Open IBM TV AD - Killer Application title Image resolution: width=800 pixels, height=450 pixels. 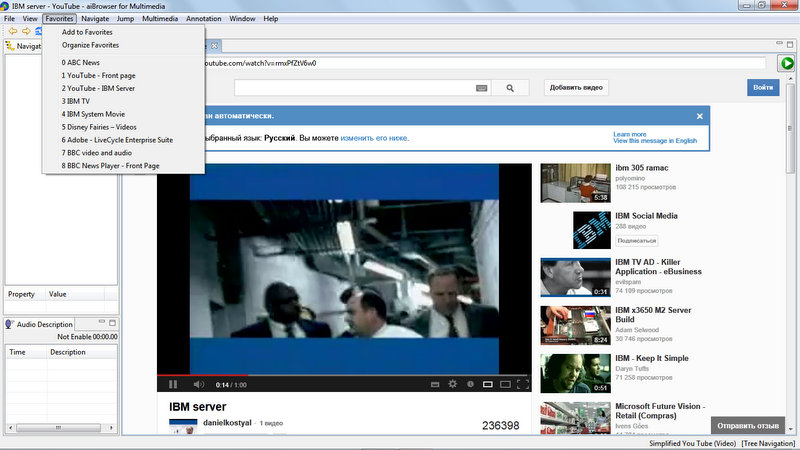[x=658, y=267]
